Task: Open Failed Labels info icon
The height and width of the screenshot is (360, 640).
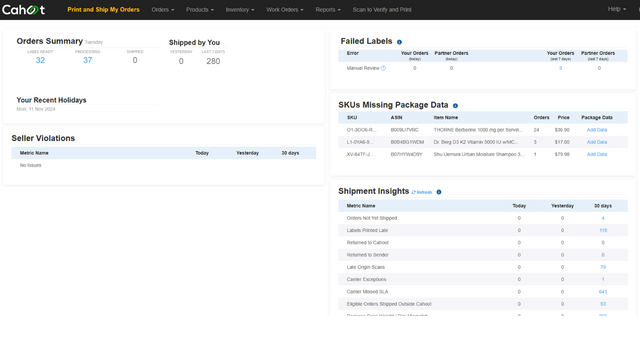Action: (399, 42)
